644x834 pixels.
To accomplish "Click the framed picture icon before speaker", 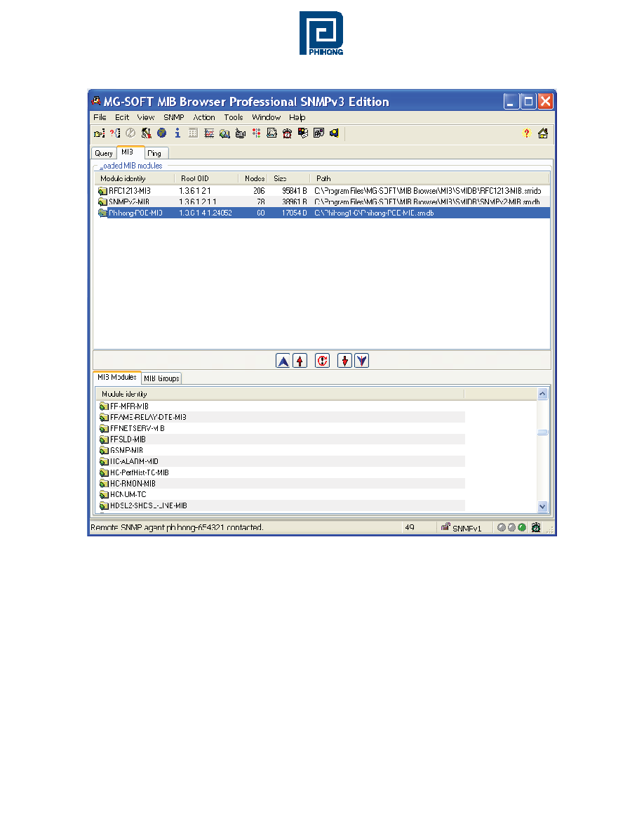I will click(x=318, y=133).
